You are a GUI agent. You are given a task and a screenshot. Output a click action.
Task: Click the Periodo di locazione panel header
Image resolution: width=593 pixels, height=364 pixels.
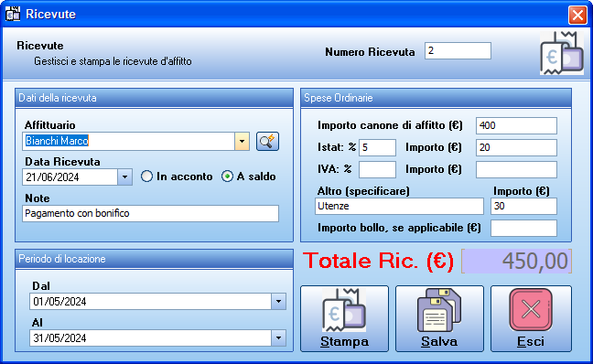pos(154,259)
